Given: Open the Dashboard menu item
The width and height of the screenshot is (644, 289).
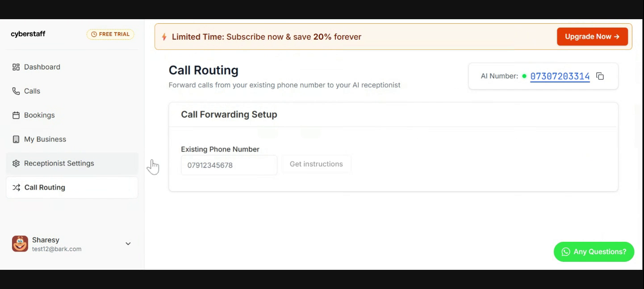Looking at the screenshot, I should [x=42, y=67].
